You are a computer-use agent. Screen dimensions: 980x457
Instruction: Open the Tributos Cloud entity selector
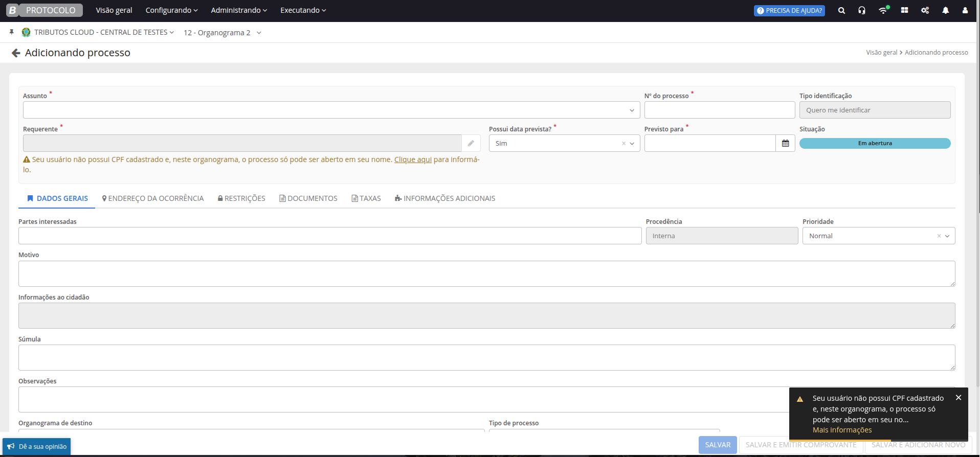[104, 32]
